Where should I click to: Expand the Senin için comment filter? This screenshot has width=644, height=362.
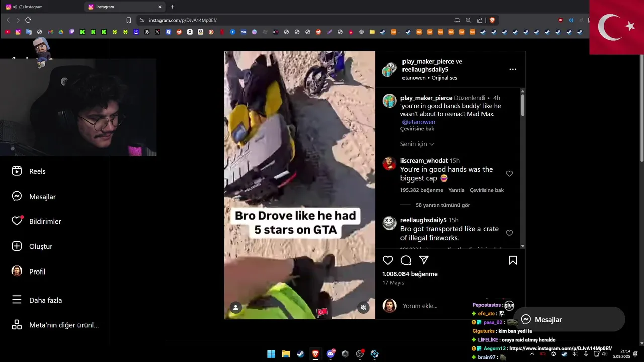click(x=417, y=144)
